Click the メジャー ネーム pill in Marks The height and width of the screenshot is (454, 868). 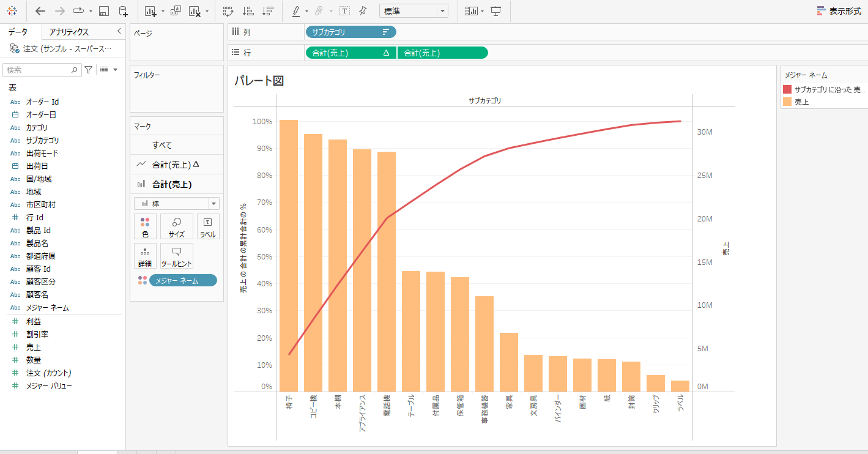[x=183, y=280]
